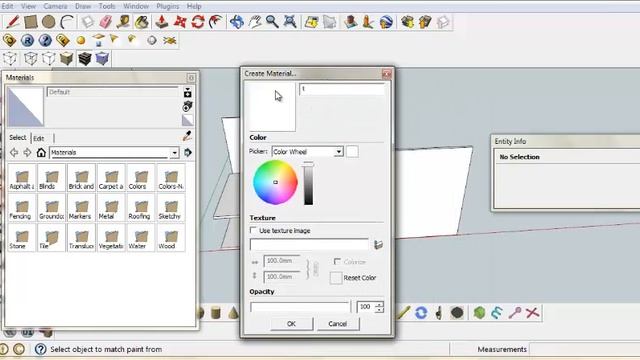The image size is (640, 360).
Task: Click the green cube icon in bottom toolbar
Action: [x=479, y=313]
